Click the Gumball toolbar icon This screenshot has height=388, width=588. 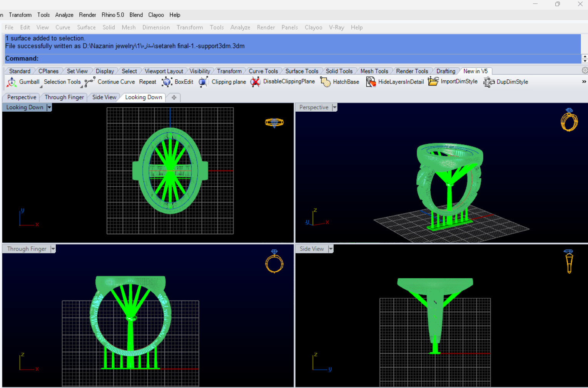tap(12, 82)
